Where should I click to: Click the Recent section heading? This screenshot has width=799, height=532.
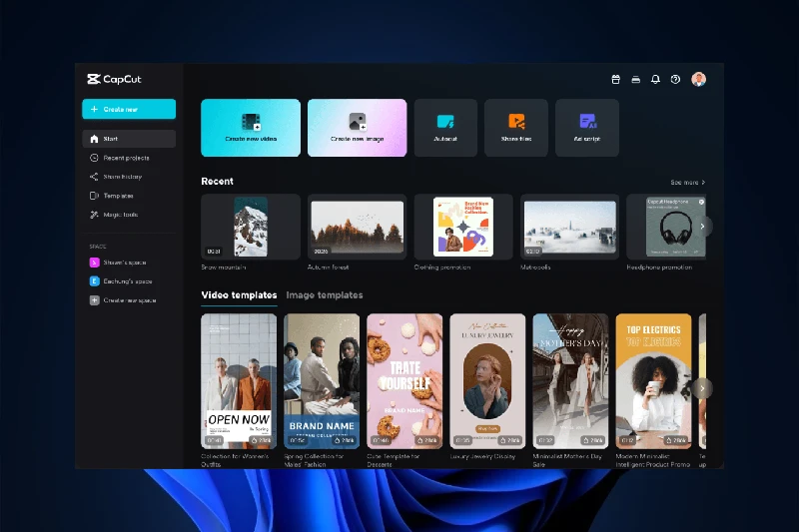tap(217, 182)
